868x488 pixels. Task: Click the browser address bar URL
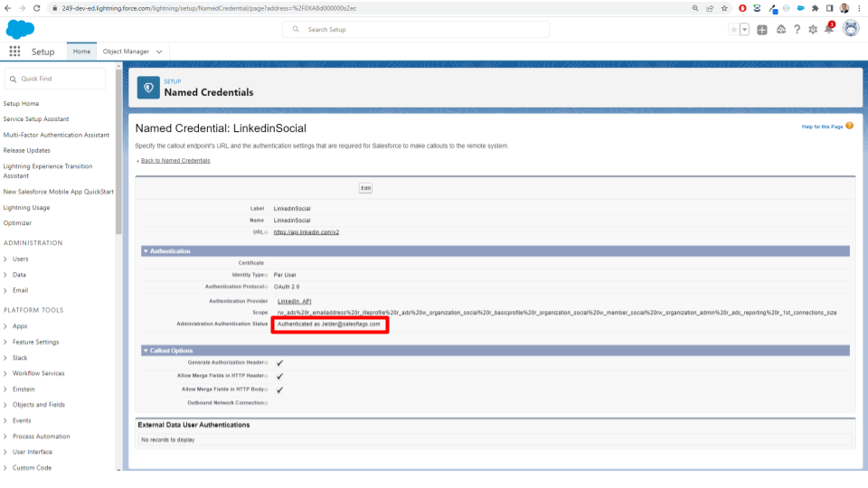click(x=209, y=8)
